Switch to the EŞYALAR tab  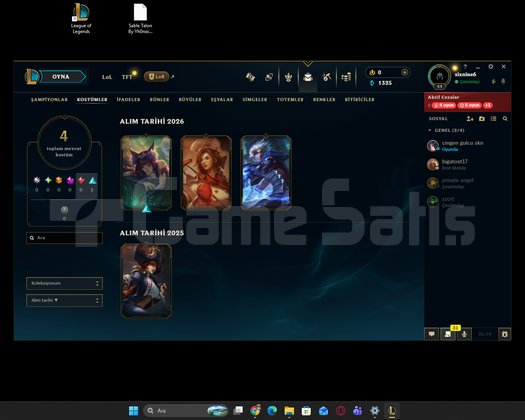click(222, 99)
